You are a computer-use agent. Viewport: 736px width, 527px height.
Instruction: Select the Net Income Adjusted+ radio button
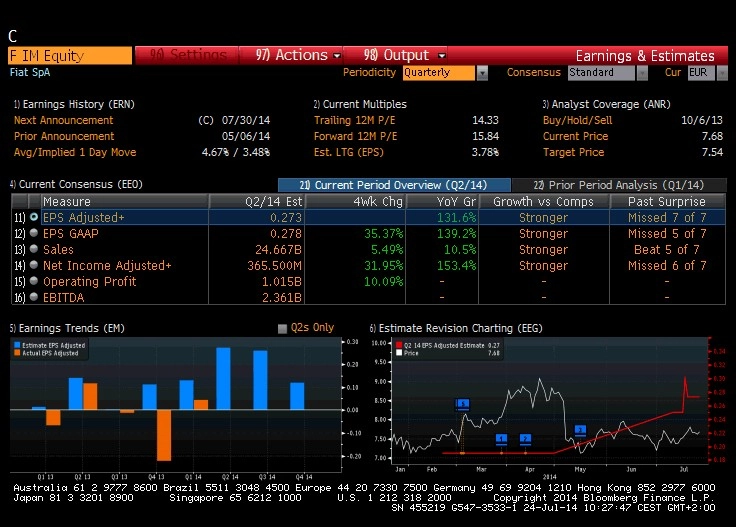34,265
